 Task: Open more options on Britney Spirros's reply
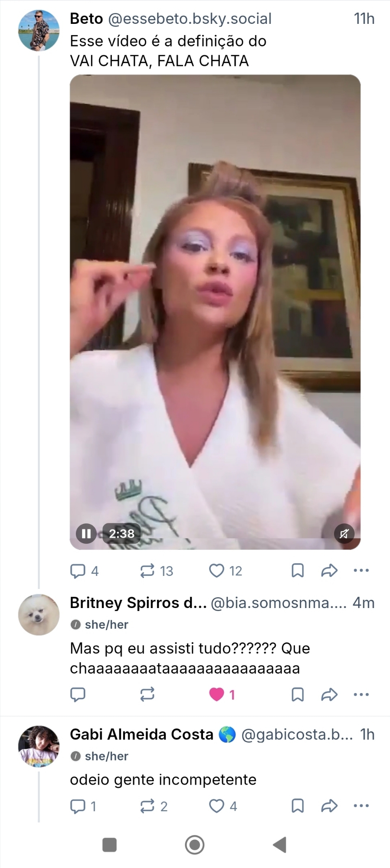click(361, 695)
